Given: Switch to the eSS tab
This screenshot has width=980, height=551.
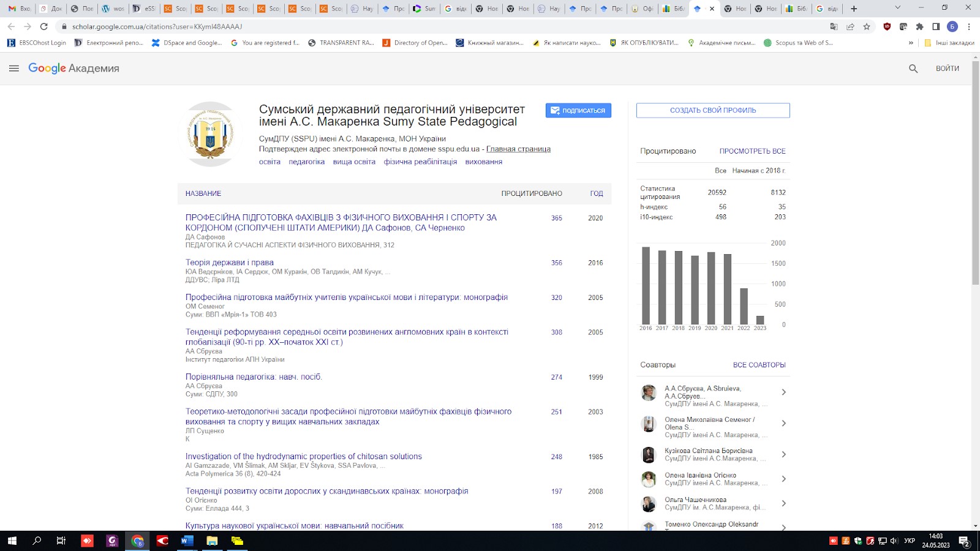Looking at the screenshot, I should [x=145, y=9].
